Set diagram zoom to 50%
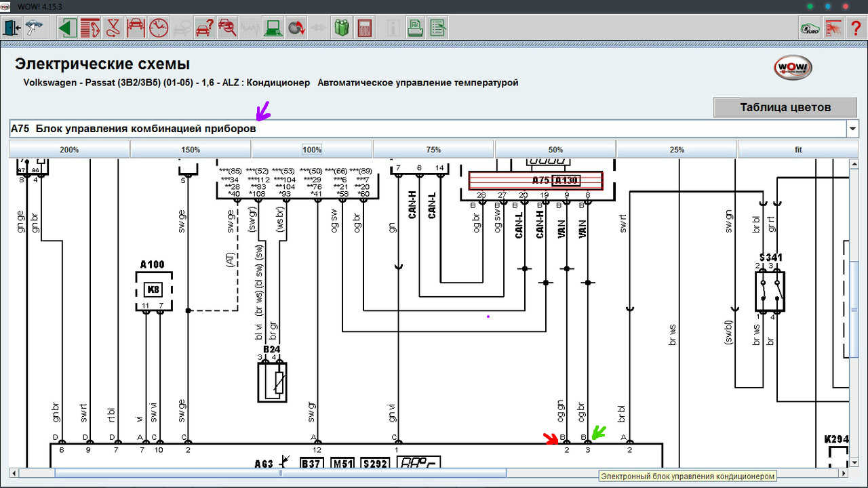 point(555,149)
